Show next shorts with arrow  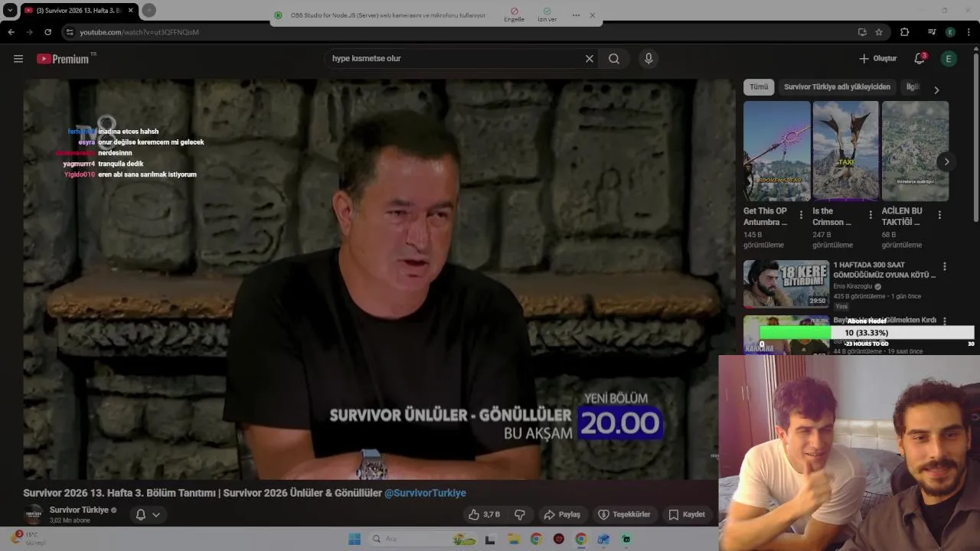pyautogui.click(x=946, y=161)
